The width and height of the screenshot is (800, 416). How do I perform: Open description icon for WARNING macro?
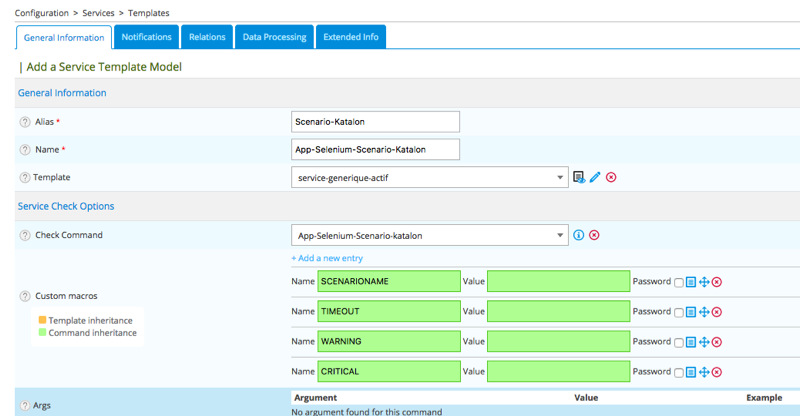(691, 342)
